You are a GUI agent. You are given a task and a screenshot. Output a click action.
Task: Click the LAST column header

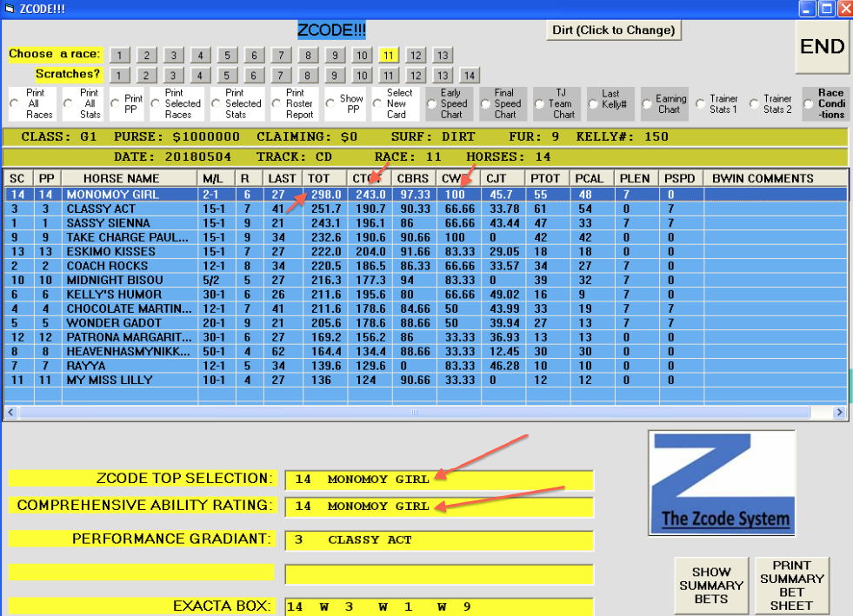[x=283, y=178]
